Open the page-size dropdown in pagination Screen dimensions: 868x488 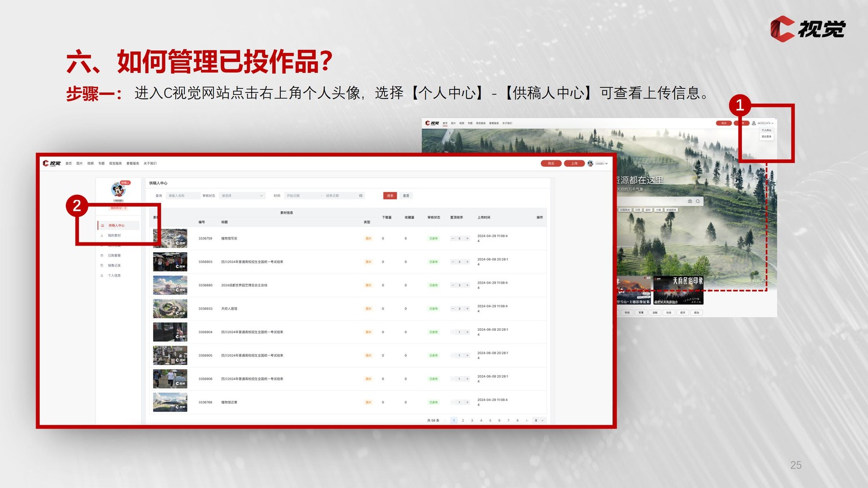tap(539, 421)
